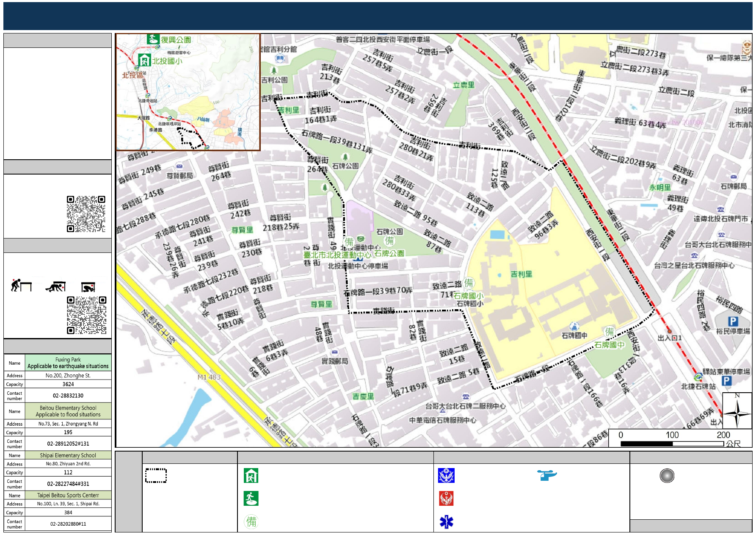
Task: Click the orange station dot above 出入口1
Action: (x=669, y=331)
